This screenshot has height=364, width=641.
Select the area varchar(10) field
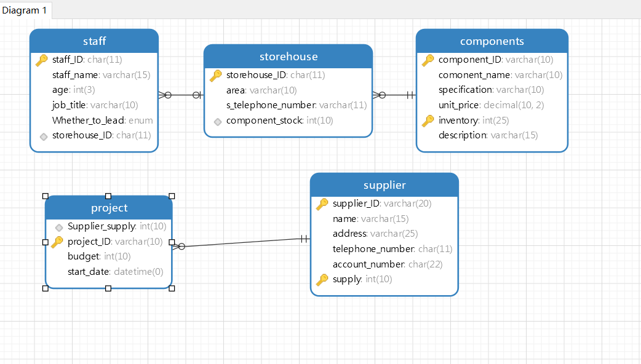tap(261, 90)
